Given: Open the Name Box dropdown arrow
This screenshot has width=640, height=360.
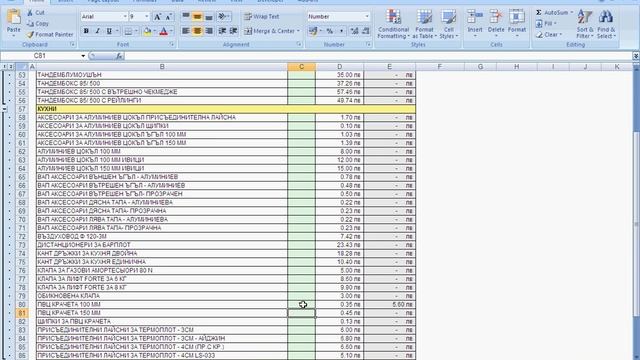Looking at the screenshot, I should [83, 56].
